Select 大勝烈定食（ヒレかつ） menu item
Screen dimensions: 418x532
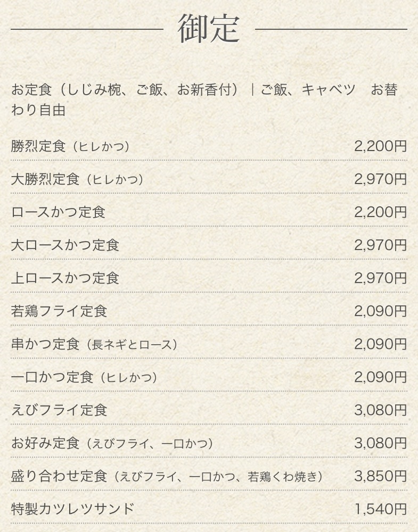pos(77,179)
